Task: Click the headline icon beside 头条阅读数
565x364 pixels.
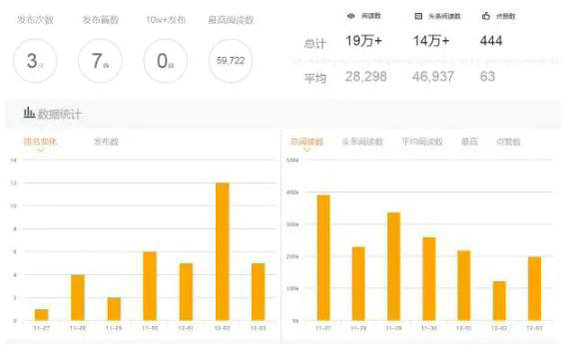Action: [x=418, y=16]
